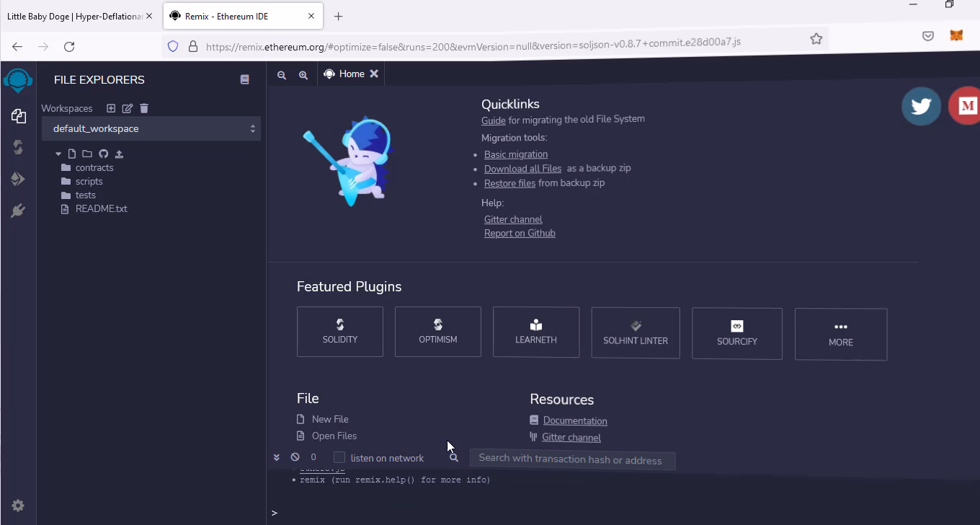The width and height of the screenshot is (980, 525).
Task: Open the Plugin manager plug icon
Action: point(18,211)
